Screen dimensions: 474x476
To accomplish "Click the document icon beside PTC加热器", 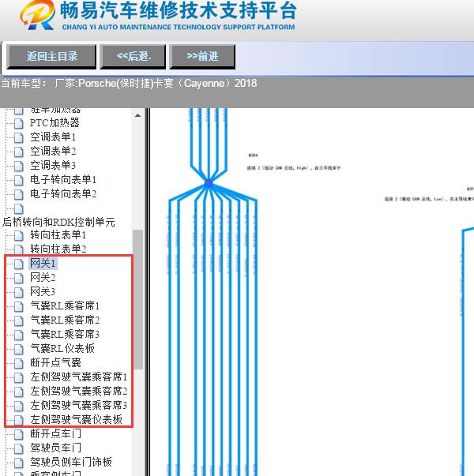I will coord(19,124).
